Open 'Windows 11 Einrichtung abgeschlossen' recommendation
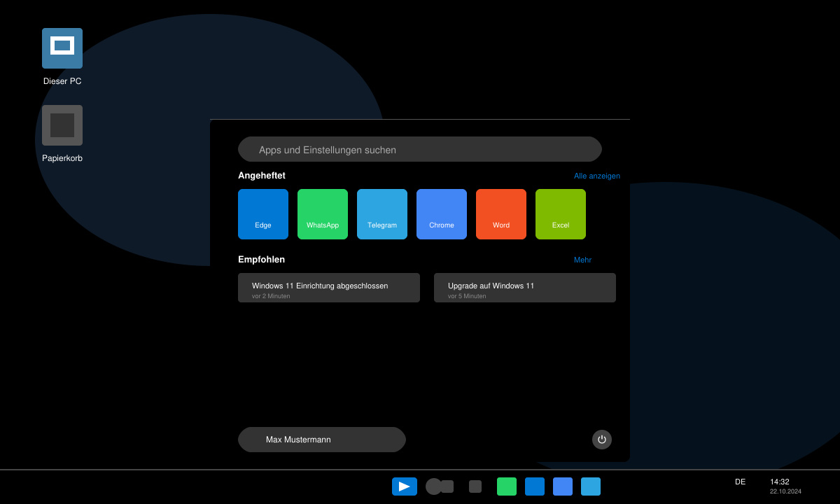 point(329,288)
